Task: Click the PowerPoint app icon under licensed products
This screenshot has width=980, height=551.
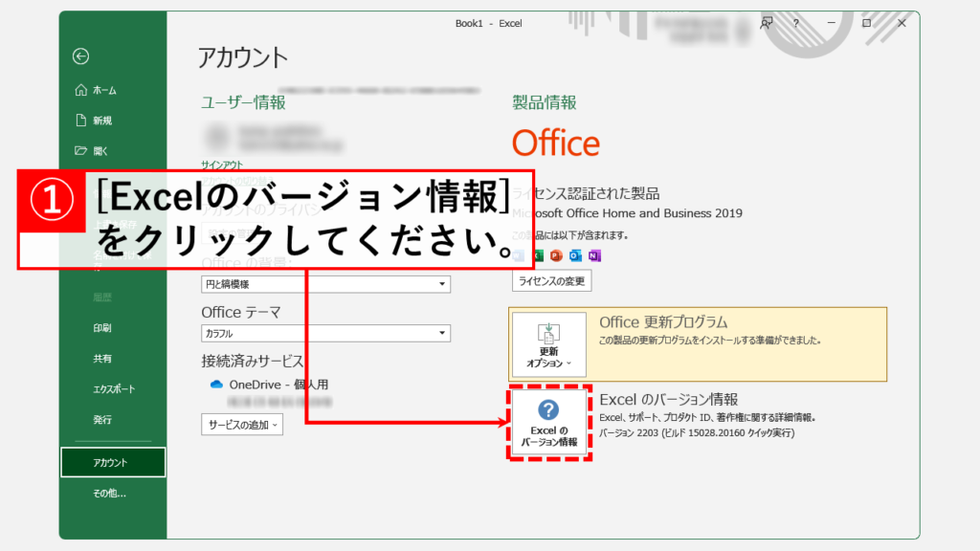Action: point(556,255)
